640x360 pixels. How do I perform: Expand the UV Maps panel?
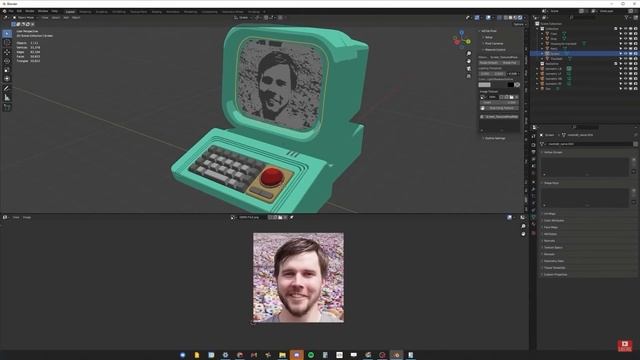pyautogui.click(x=549, y=213)
